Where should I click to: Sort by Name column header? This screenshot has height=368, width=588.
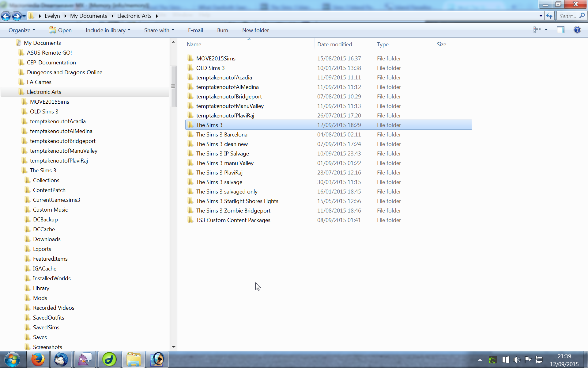(249, 44)
